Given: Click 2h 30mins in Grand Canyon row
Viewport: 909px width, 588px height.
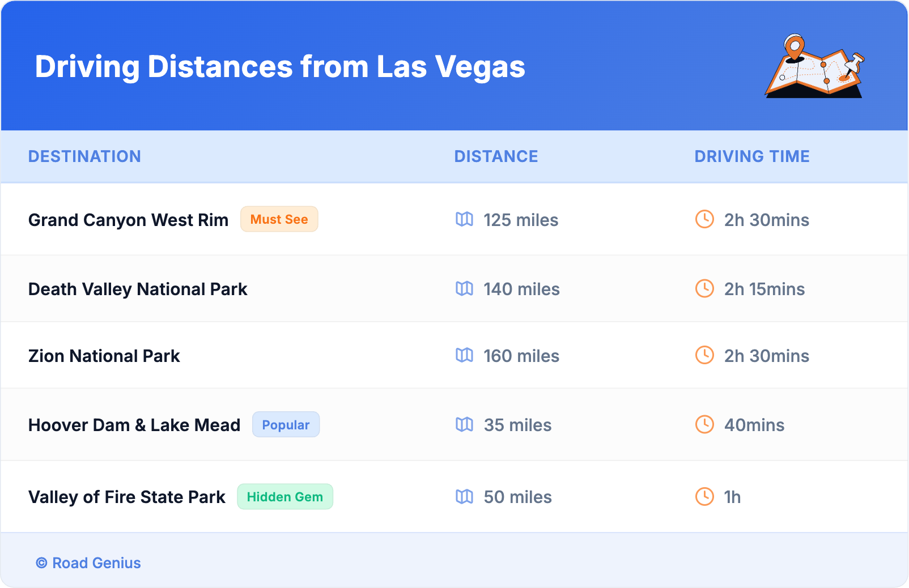Looking at the screenshot, I should [x=766, y=220].
